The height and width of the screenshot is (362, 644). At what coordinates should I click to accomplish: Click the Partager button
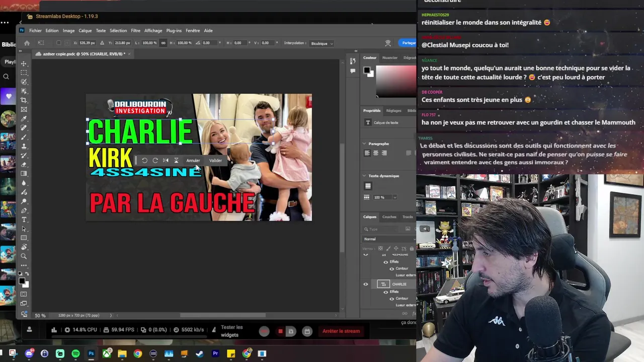pyautogui.click(x=408, y=43)
